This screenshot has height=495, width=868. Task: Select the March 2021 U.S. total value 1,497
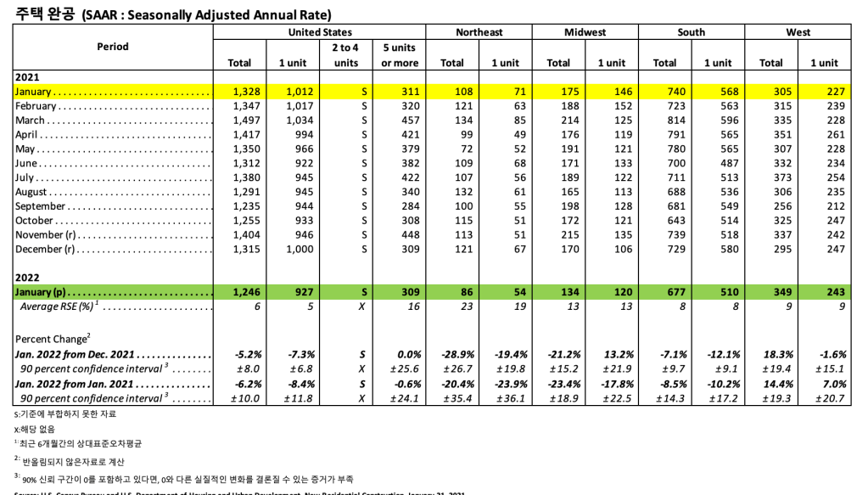pyautogui.click(x=240, y=121)
